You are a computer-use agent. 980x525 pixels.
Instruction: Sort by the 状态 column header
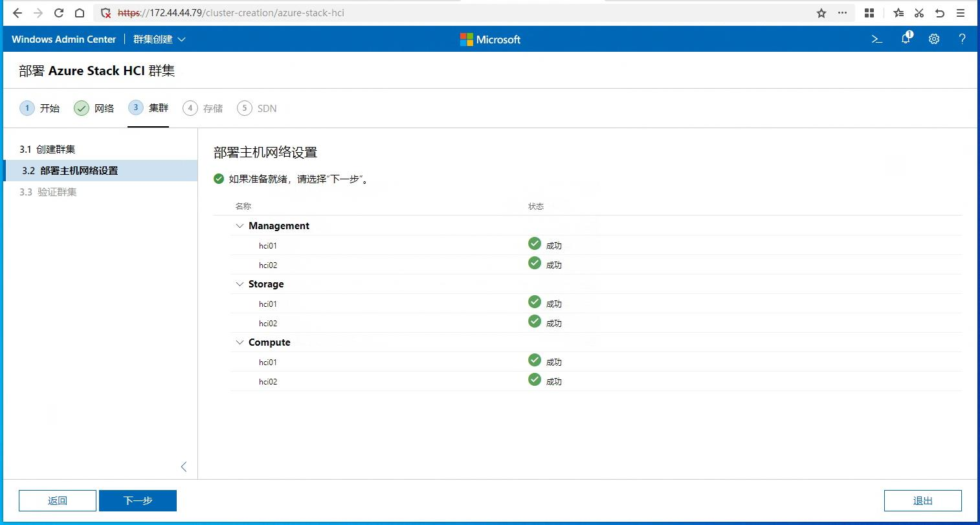click(536, 207)
